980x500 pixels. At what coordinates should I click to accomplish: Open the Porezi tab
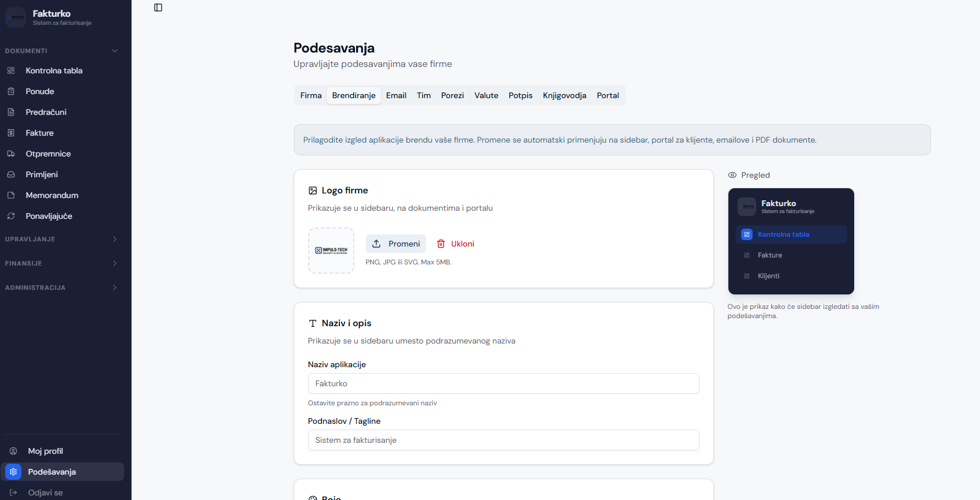[x=452, y=95]
